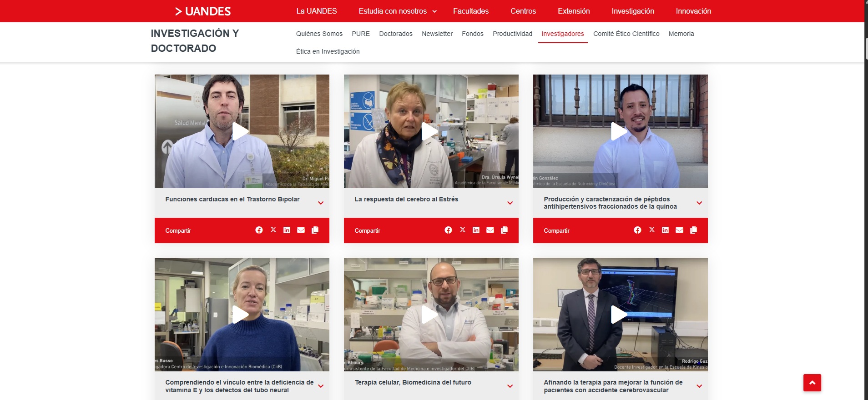This screenshot has width=868, height=400.
Task: Share quinoa péptidos video on LinkedIn
Action: (x=665, y=230)
